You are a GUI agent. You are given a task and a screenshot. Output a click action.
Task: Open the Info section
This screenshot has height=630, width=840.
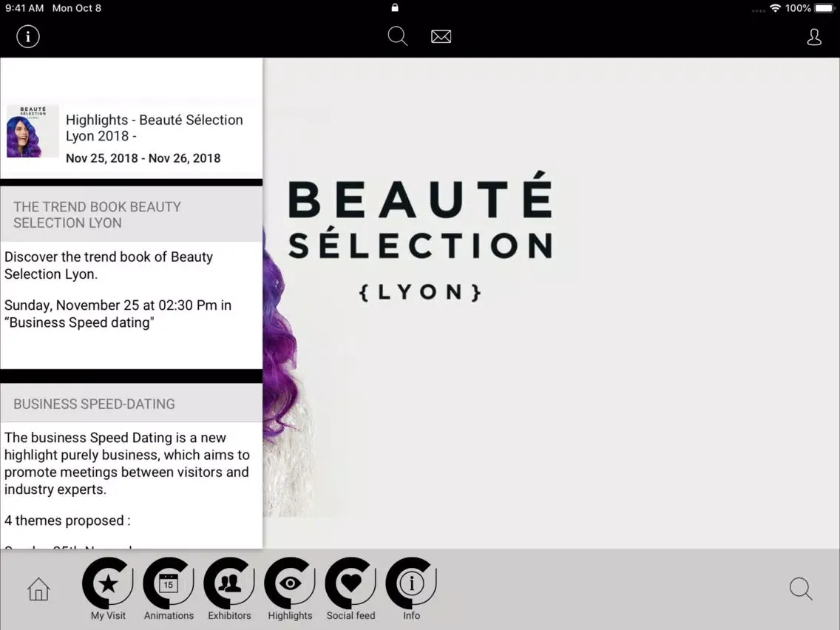(411, 589)
